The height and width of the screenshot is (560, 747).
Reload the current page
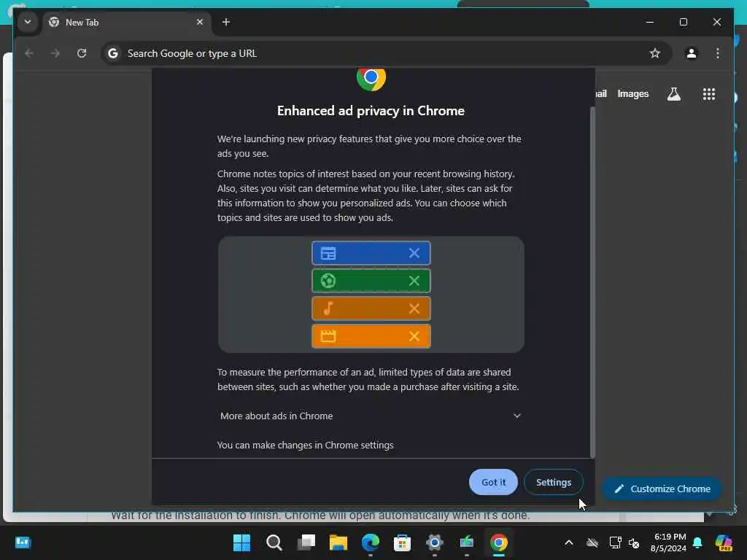[82, 53]
